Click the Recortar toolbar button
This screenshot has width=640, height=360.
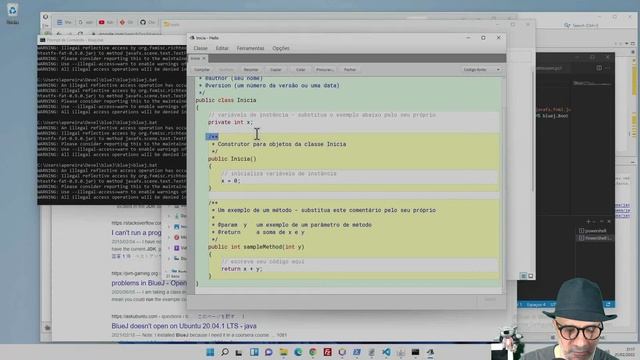tap(251, 70)
